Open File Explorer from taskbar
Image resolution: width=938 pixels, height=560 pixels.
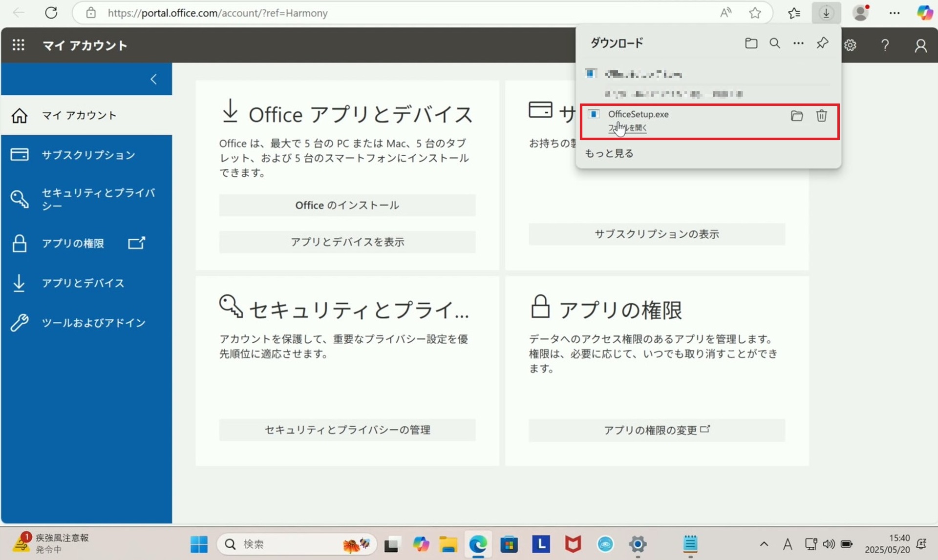point(448,544)
